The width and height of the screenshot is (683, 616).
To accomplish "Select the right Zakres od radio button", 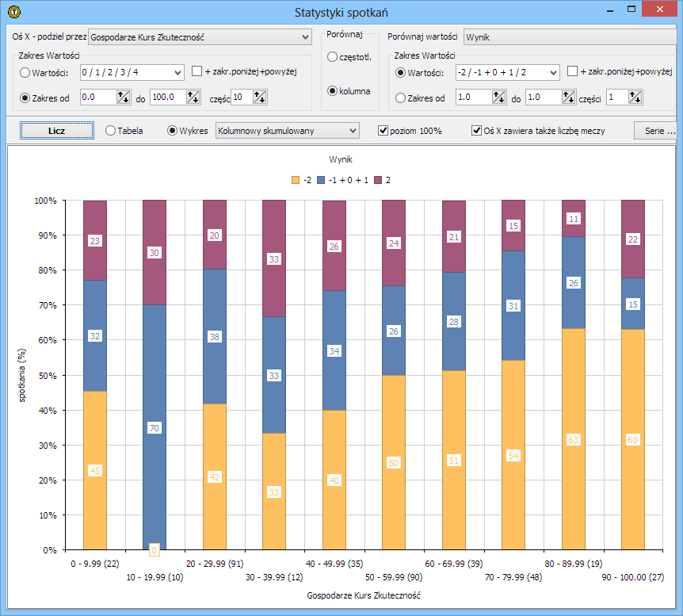I will point(400,98).
